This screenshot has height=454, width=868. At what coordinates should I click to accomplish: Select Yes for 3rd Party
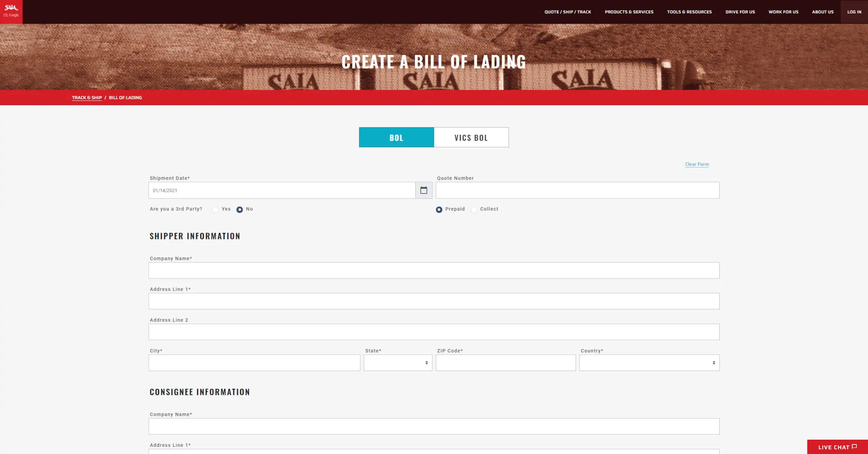click(215, 209)
